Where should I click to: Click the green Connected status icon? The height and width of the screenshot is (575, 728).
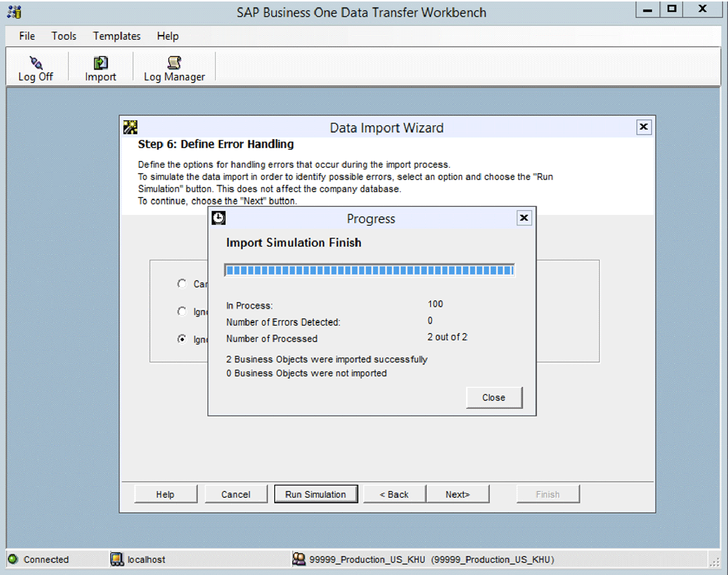[13, 559]
